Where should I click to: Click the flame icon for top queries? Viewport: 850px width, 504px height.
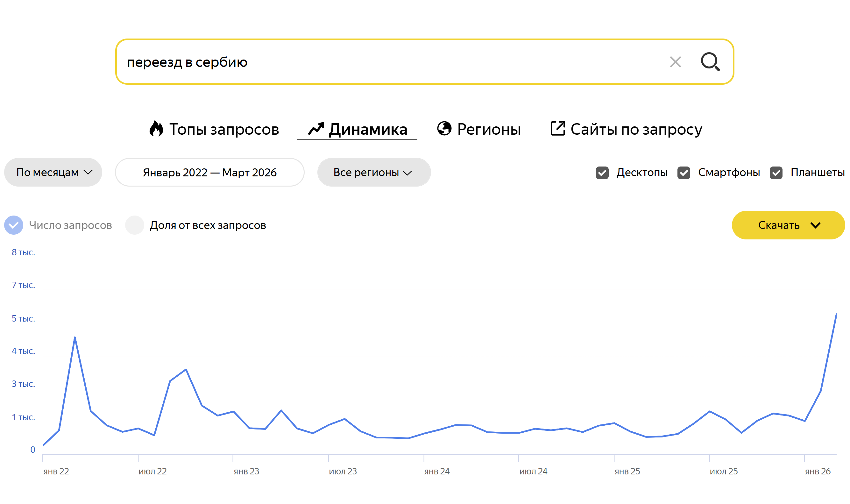(156, 129)
